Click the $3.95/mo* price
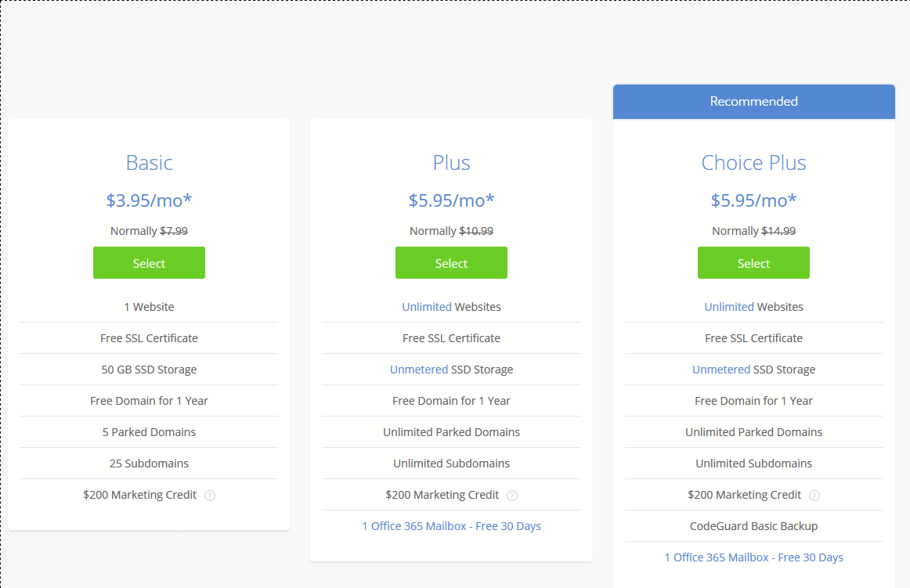 (149, 200)
